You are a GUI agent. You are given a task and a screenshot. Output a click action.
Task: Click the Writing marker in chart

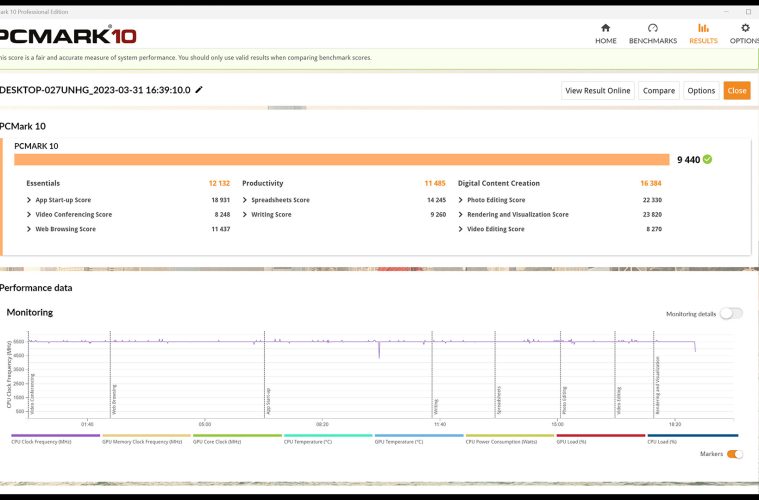(x=436, y=407)
